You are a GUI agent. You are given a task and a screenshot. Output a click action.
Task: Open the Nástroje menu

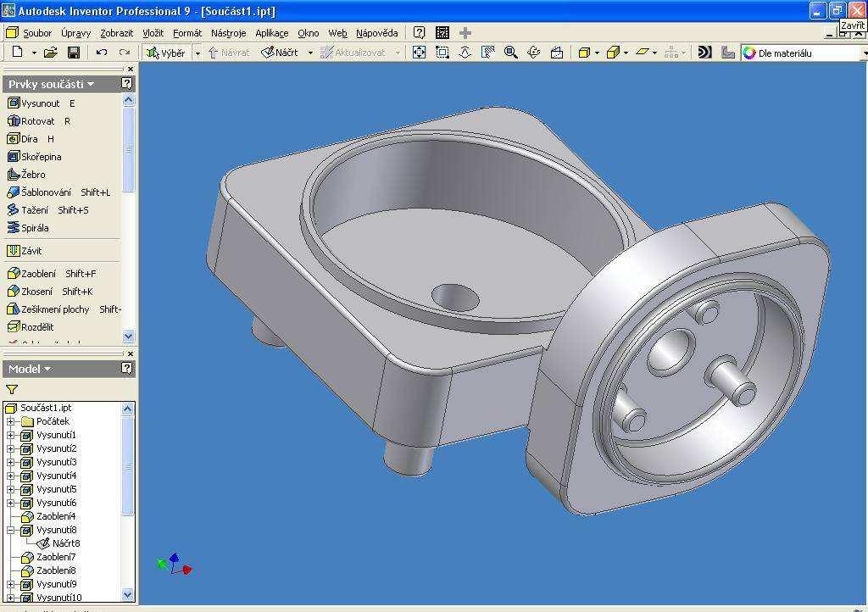click(228, 33)
